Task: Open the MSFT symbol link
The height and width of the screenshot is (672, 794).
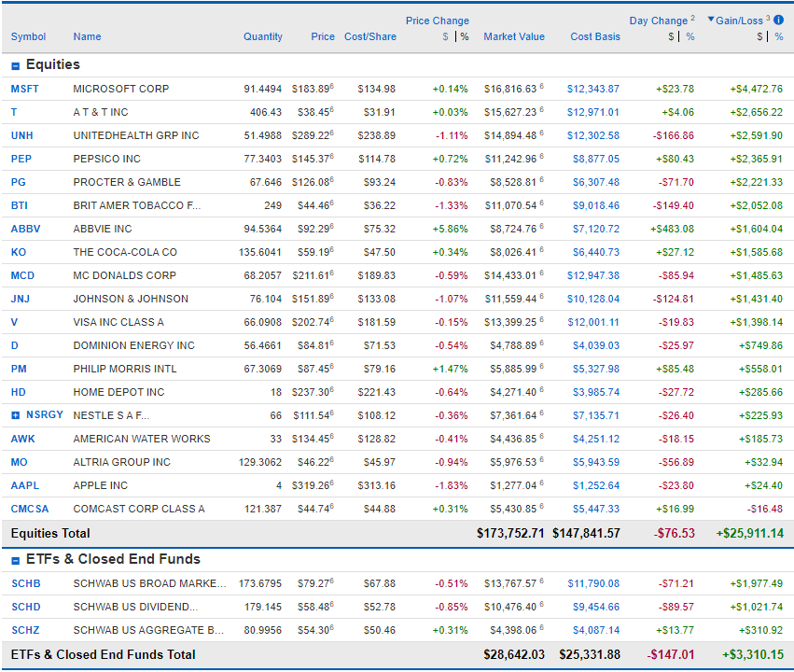Action: tap(25, 89)
